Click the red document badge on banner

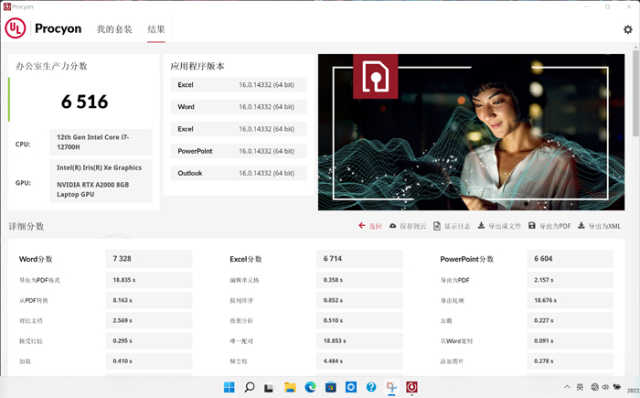[x=376, y=76]
